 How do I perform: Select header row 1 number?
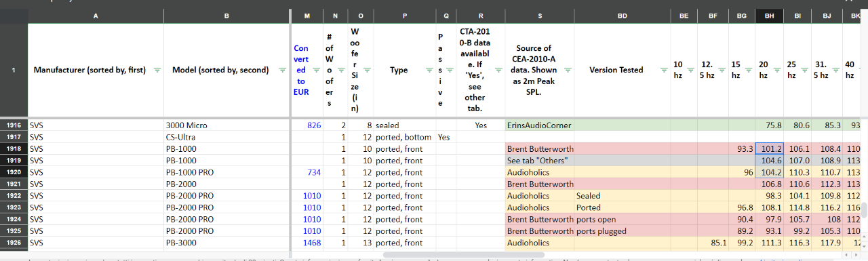14,70
